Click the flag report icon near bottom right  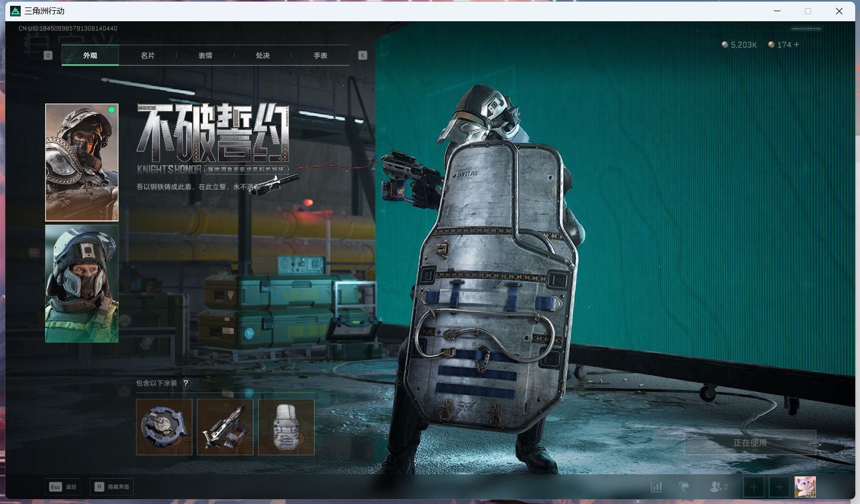(684, 487)
